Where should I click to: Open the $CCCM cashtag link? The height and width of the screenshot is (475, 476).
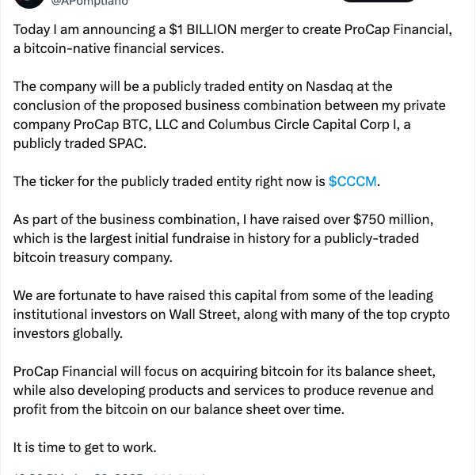(352, 181)
